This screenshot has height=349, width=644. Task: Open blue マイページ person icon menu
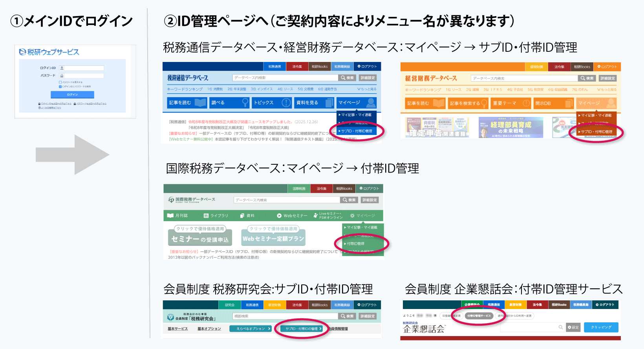[x=371, y=103]
